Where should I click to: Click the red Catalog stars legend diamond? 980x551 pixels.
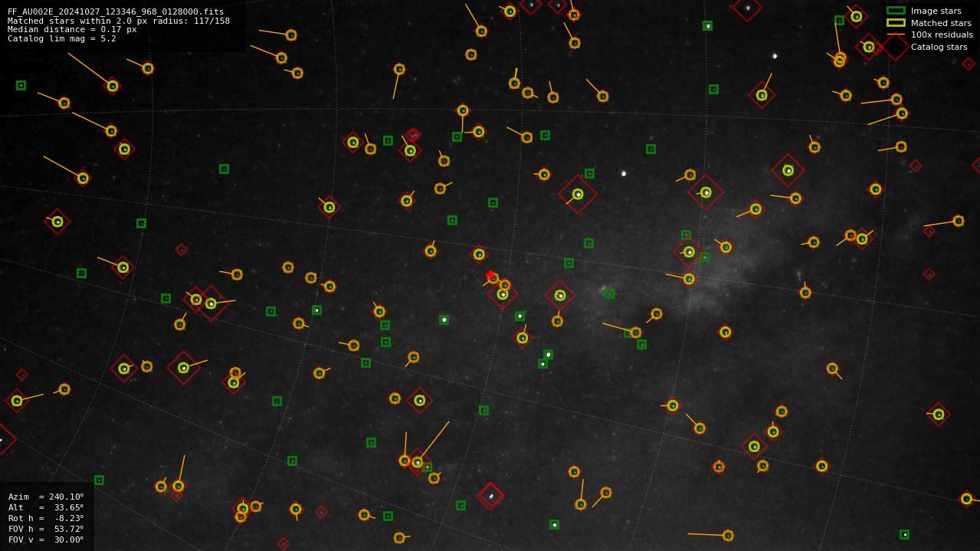(896, 47)
